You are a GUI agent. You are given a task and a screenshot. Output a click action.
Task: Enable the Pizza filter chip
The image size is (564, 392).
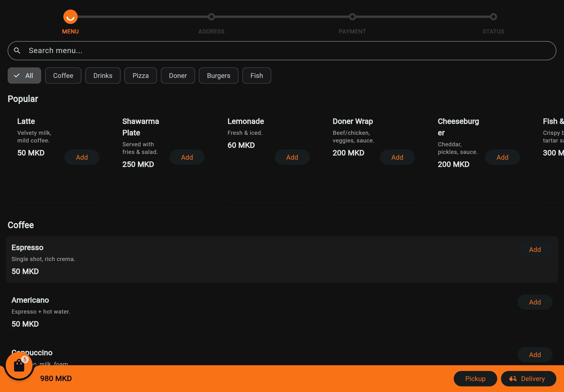(141, 76)
